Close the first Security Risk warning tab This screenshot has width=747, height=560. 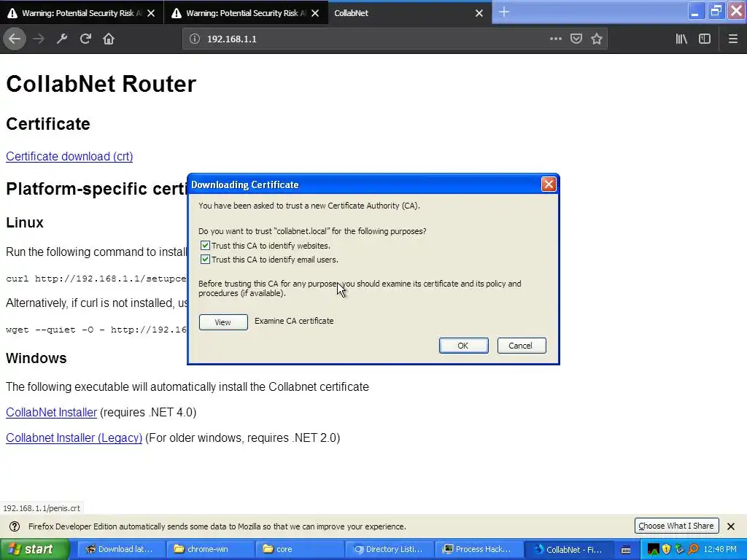[151, 13]
